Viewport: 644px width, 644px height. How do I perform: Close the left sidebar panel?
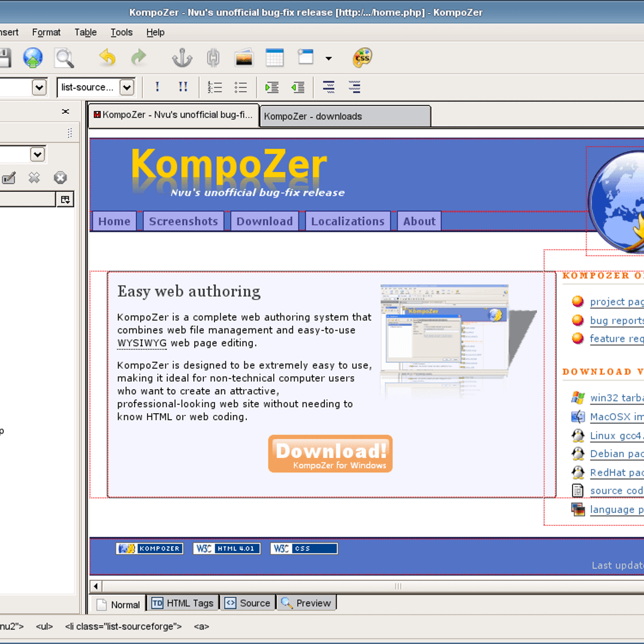click(x=65, y=112)
